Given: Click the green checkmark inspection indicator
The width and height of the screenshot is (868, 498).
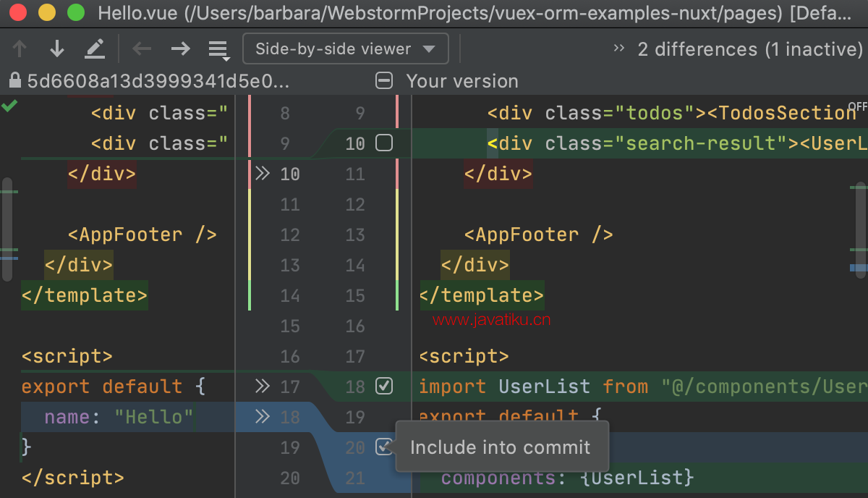Looking at the screenshot, I should [9, 106].
